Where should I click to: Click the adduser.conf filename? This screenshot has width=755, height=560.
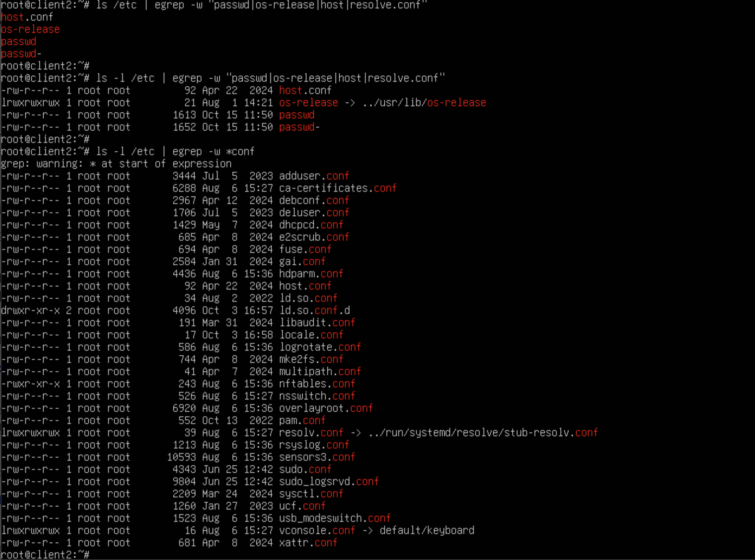314,176
